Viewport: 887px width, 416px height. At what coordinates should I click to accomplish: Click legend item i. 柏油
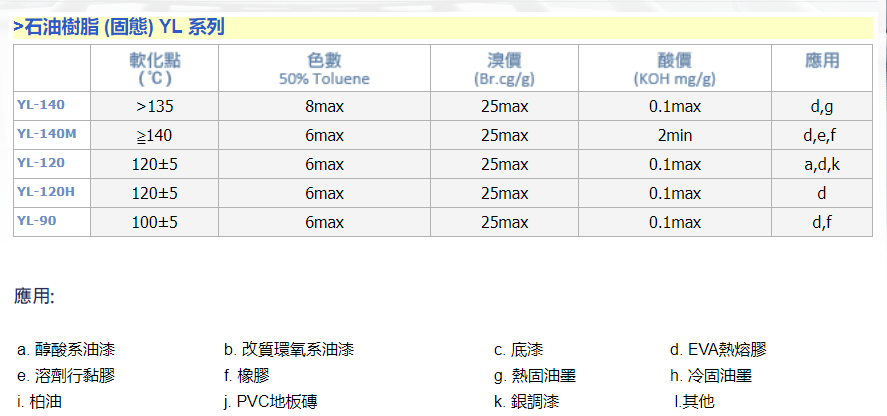pyautogui.click(x=39, y=402)
